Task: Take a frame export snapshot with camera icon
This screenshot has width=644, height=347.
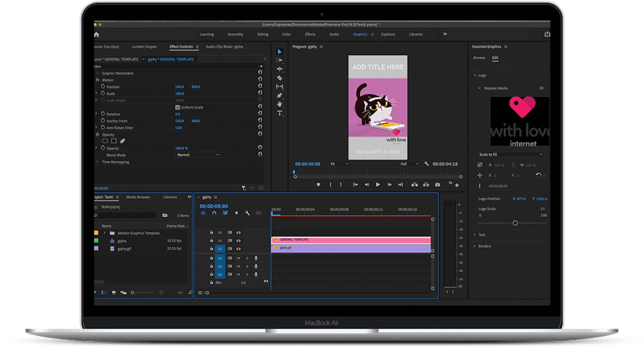Action: coord(437,185)
